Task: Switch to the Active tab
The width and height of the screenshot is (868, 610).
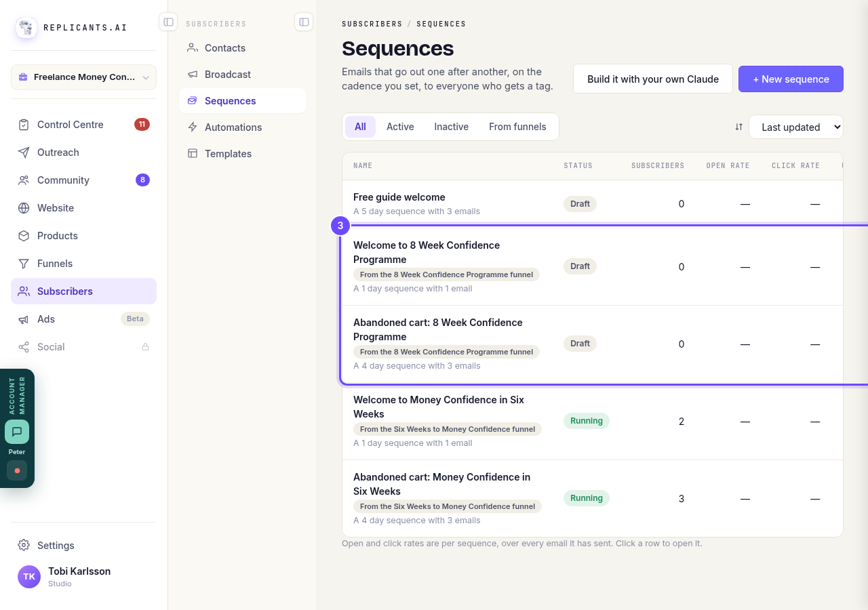Action: (x=400, y=127)
